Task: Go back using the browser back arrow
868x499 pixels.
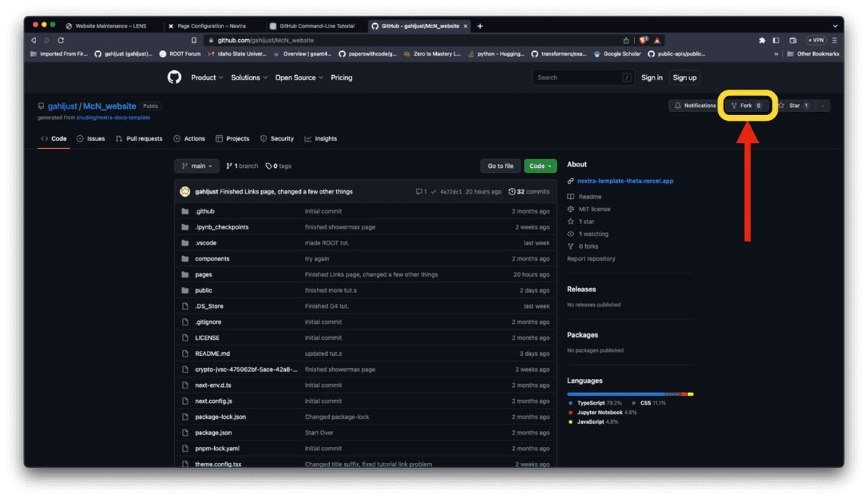Action: point(34,40)
